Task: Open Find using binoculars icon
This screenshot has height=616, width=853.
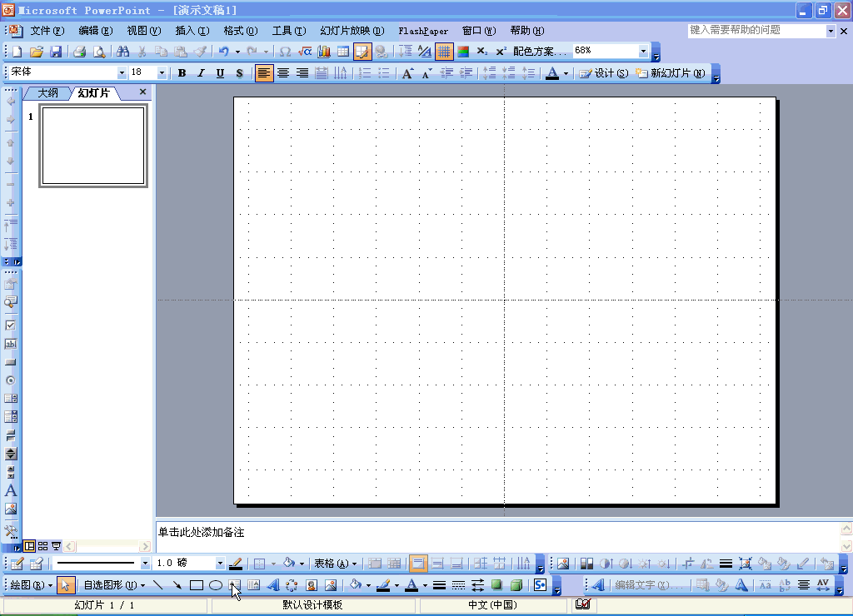Action: pos(123,52)
